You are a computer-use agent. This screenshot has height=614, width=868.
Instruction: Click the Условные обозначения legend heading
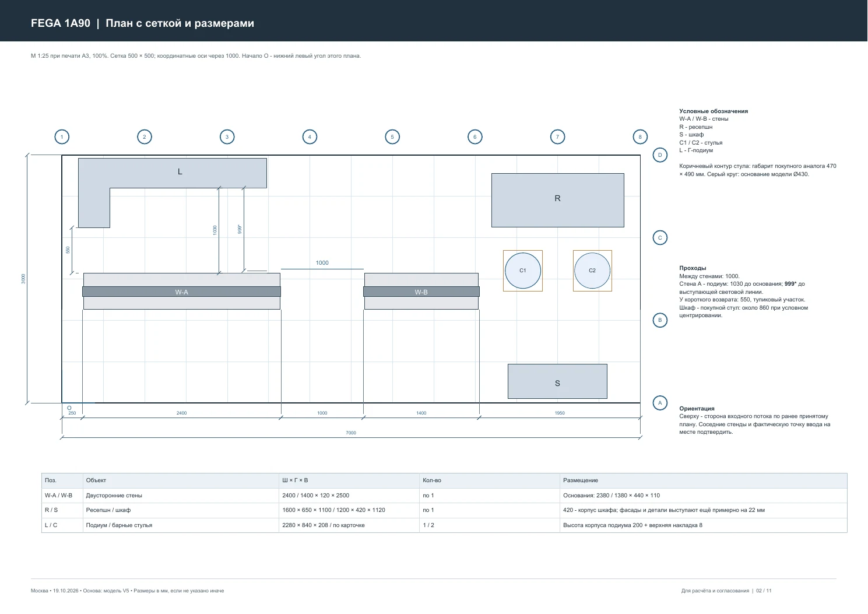pyautogui.click(x=714, y=111)
